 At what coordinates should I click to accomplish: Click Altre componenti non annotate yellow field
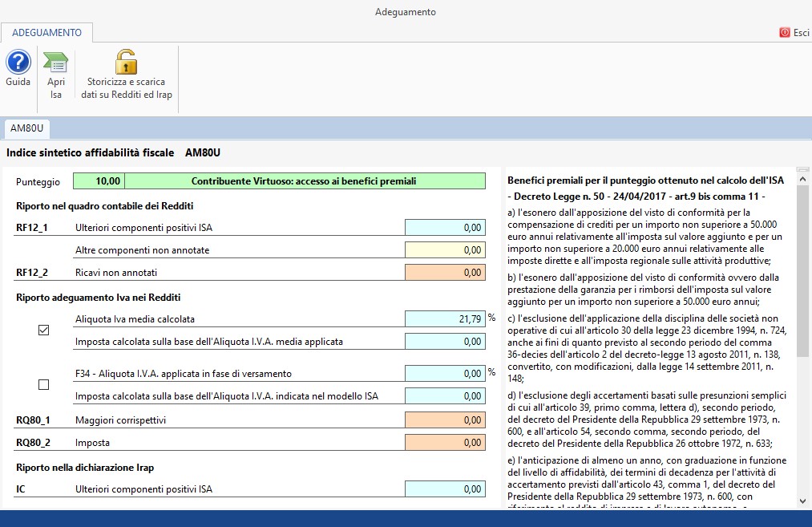pos(446,249)
